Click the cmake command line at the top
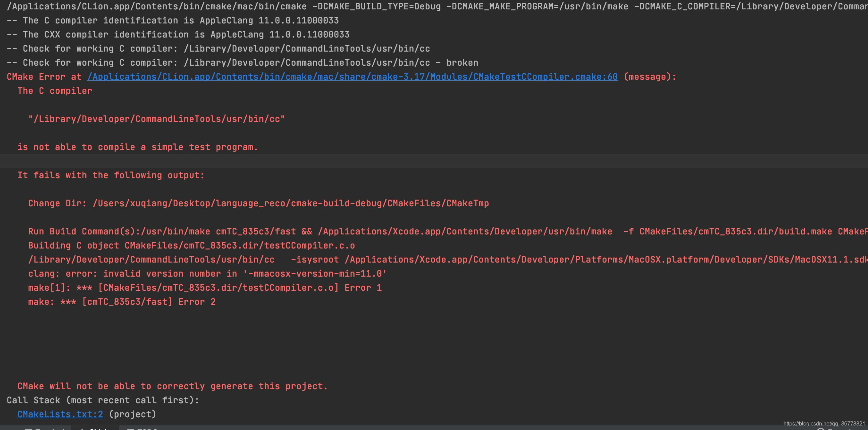 coord(437,6)
